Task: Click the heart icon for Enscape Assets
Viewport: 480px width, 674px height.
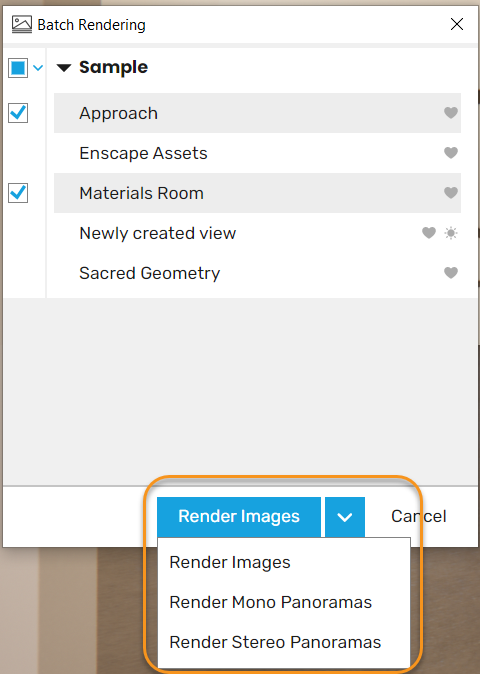Action: [450, 153]
